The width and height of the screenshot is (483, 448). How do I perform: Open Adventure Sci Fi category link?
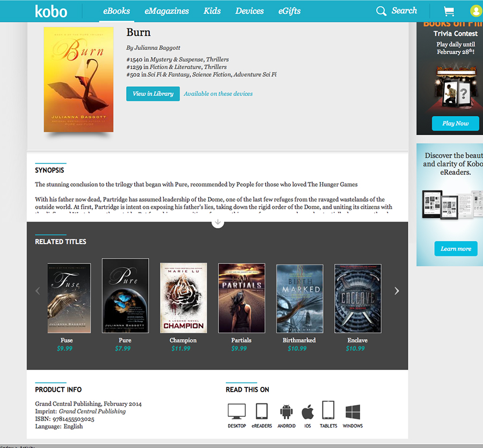(x=255, y=75)
